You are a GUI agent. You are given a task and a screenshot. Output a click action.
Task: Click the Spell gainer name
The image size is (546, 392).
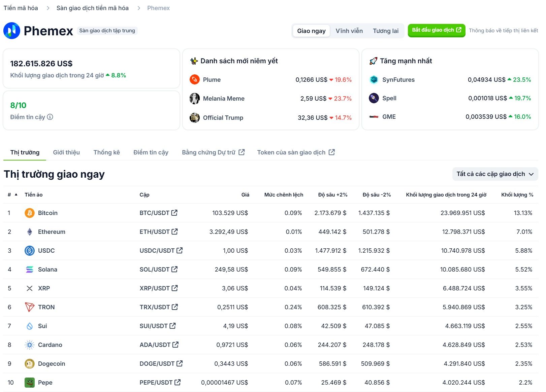pos(389,98)
